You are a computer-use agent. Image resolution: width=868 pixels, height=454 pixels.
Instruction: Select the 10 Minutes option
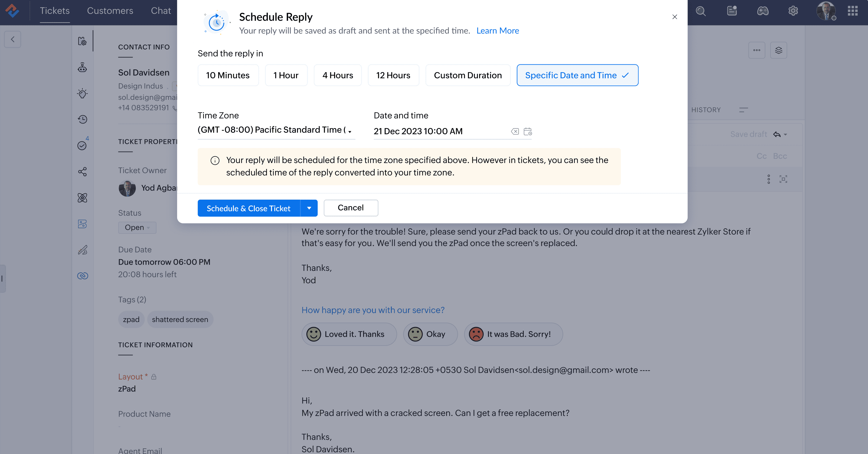228,75
